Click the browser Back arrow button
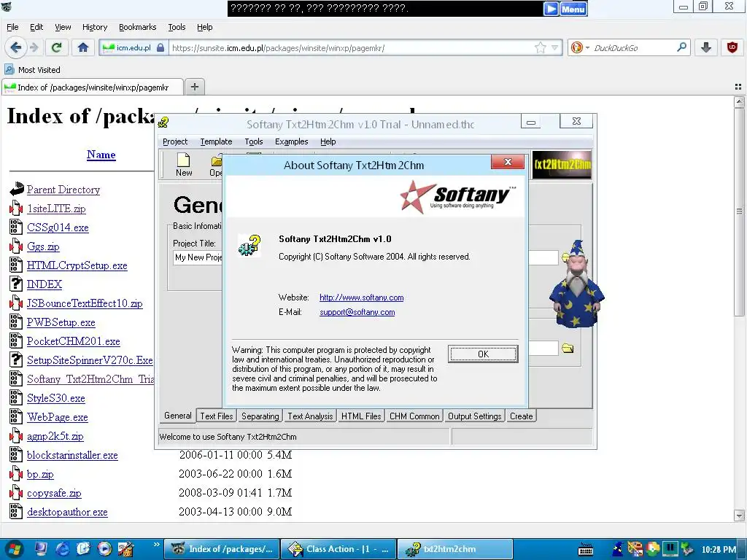This screenshot has height=560, width=747. [x=15, y=47]
